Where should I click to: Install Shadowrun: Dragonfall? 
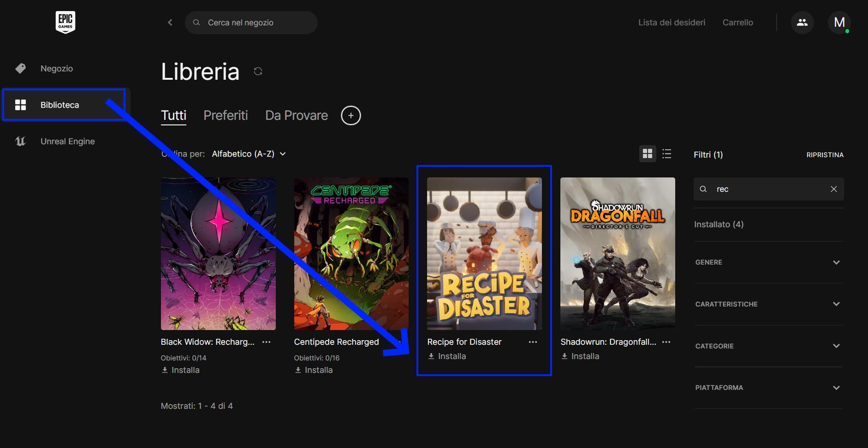click(580, 356)
